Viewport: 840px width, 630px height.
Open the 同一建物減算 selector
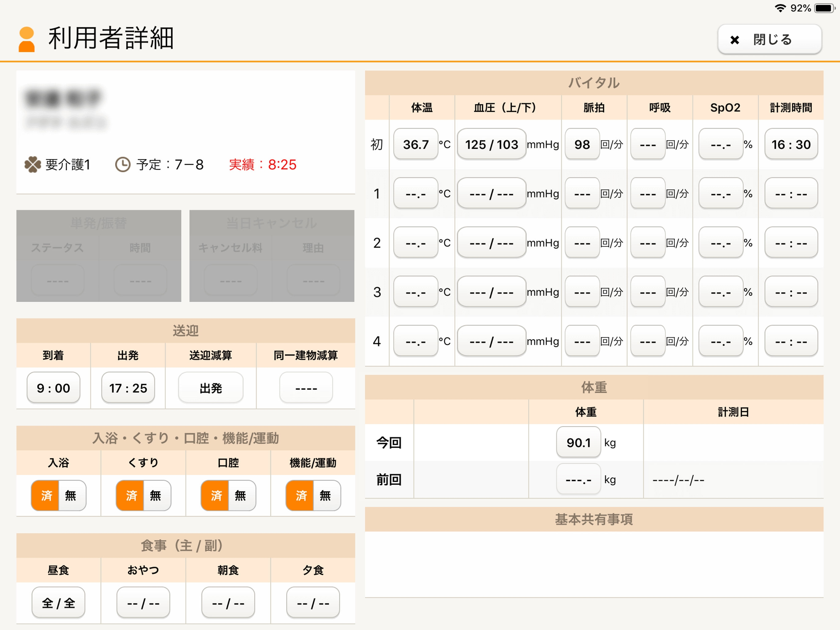[306, 388]
